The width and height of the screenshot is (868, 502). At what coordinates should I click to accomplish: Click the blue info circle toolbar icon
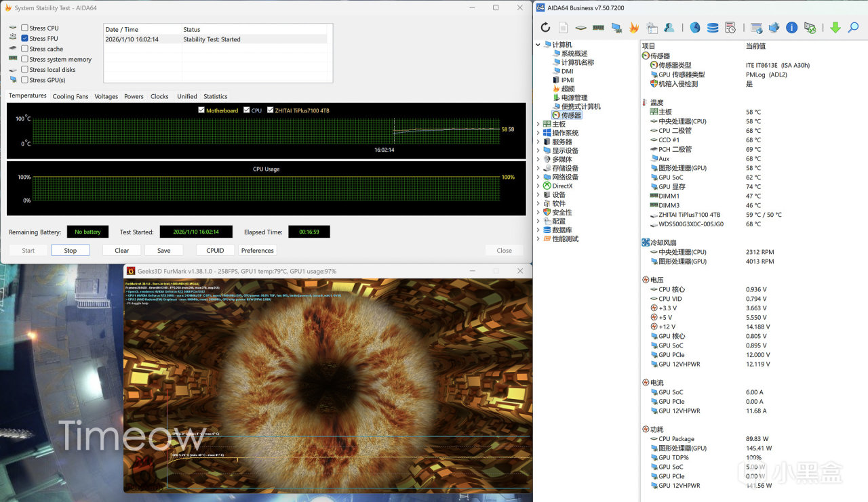tap(791, 28)
